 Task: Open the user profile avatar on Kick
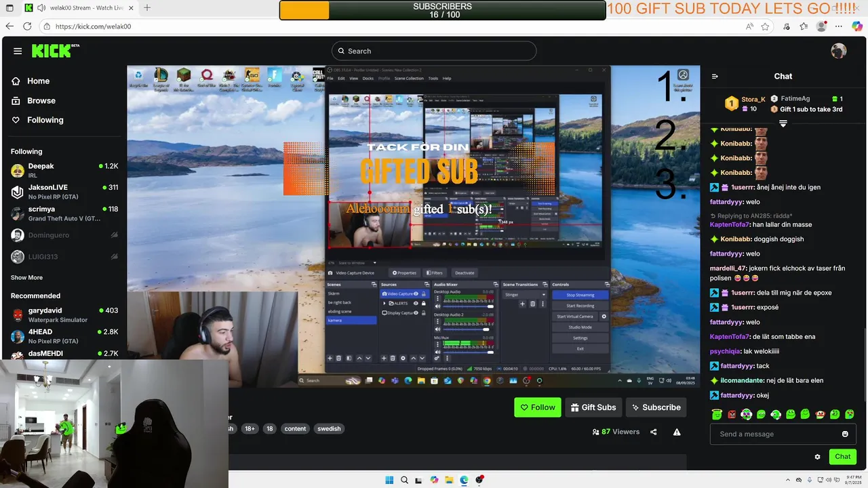coord(839,51)
